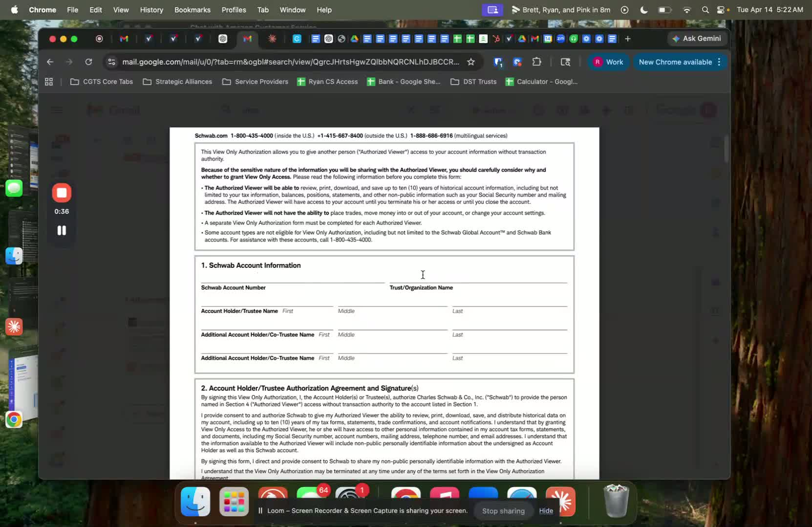
Task: Click the Schwab Account Number field
Action: click(293, 277)
